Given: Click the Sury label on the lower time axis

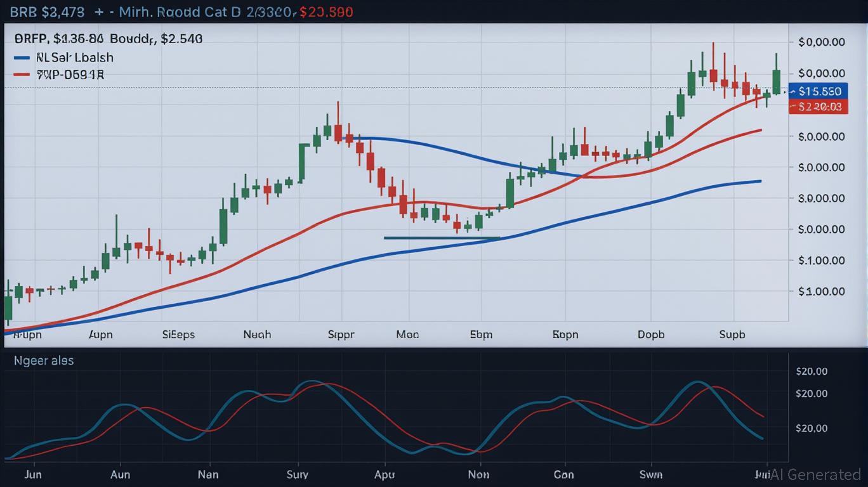Looking at the screenshot, I should pyautogui.click(x=297, y=474).
